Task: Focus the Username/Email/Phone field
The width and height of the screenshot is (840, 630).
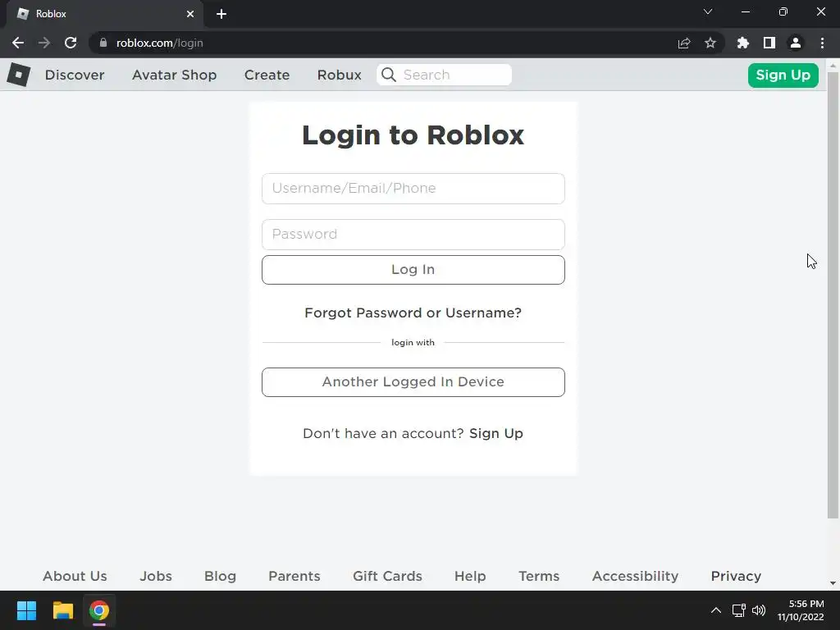Action: coord(413,189)
